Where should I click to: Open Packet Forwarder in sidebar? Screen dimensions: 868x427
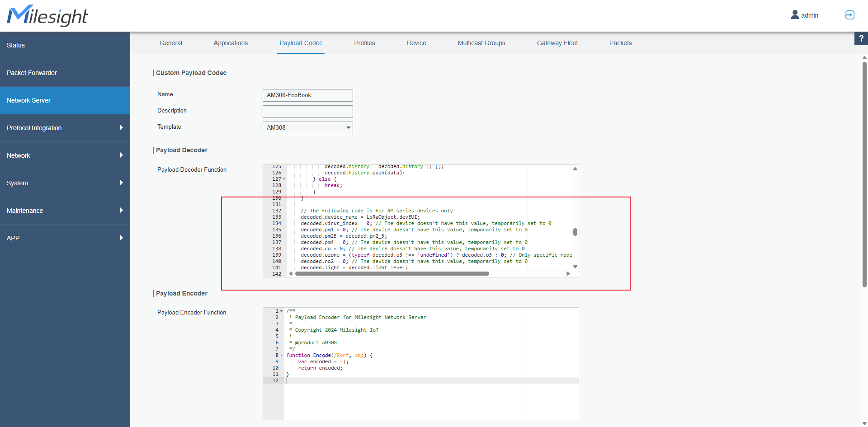pyautogui.click(x=65, y=73)
